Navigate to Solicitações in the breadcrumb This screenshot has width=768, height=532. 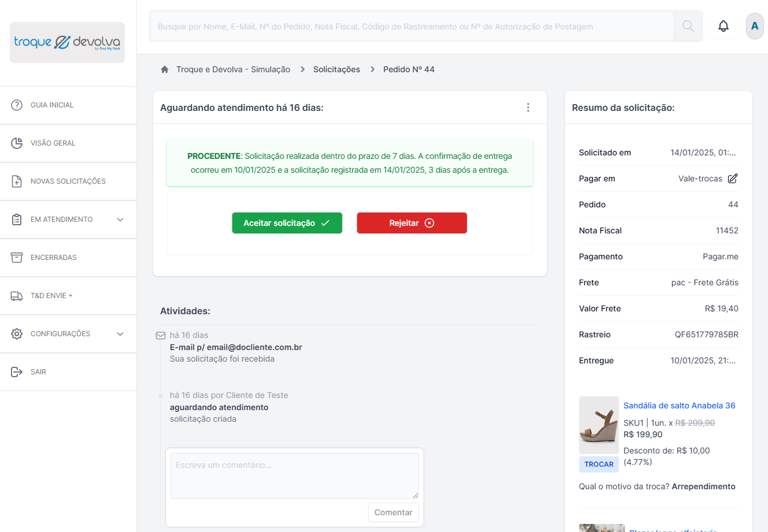click(x=337, y=69)
